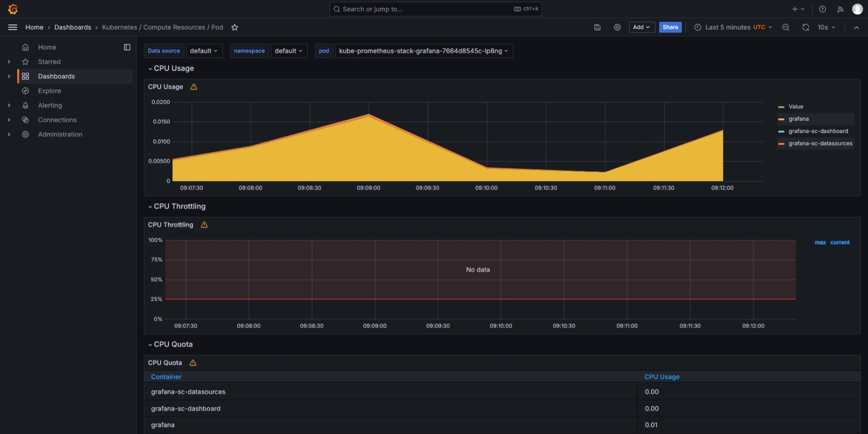Open the news RSS feed icon

(x=840, y=9)
